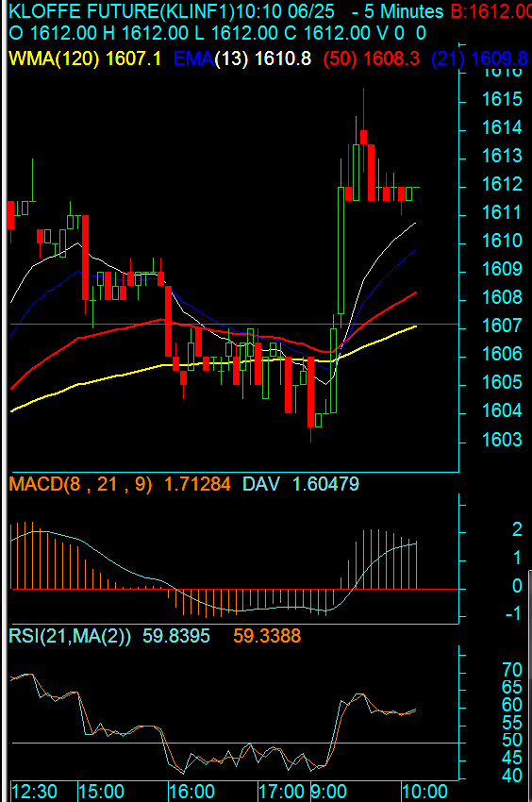Screen dimensions: 532x802
Task: Click the 10:10 06/25 timestamp
Action: point(286,11)
